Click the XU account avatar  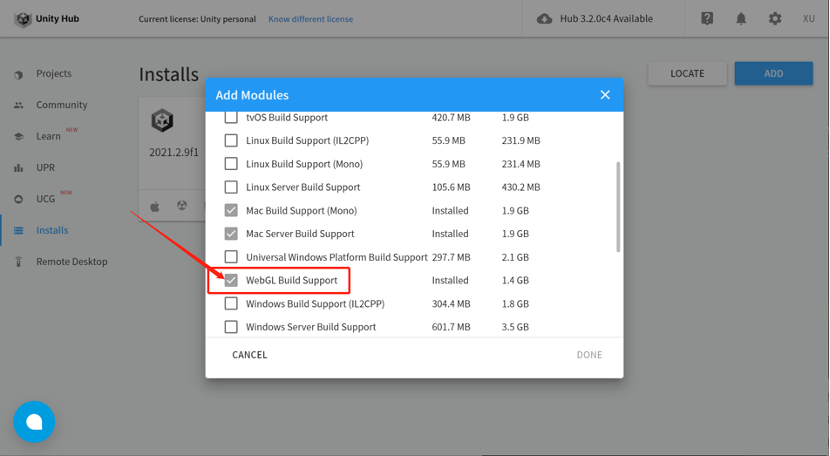808,18
